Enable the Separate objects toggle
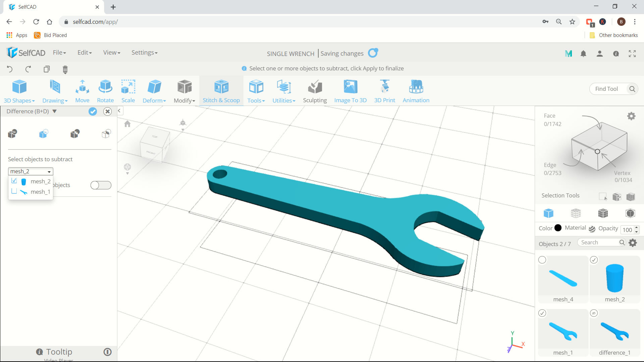The image size is (644, 362). [101, 185]
